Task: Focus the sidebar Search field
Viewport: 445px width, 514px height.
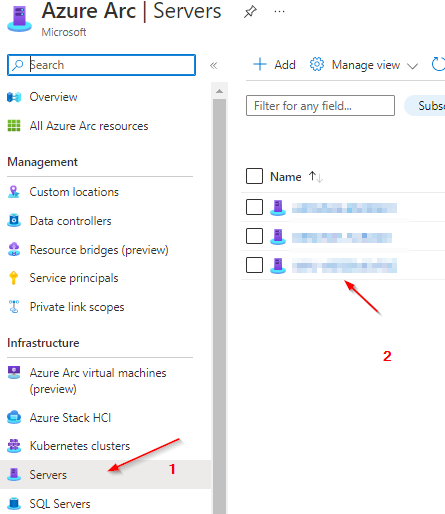Action: click(x=101, y=65)
